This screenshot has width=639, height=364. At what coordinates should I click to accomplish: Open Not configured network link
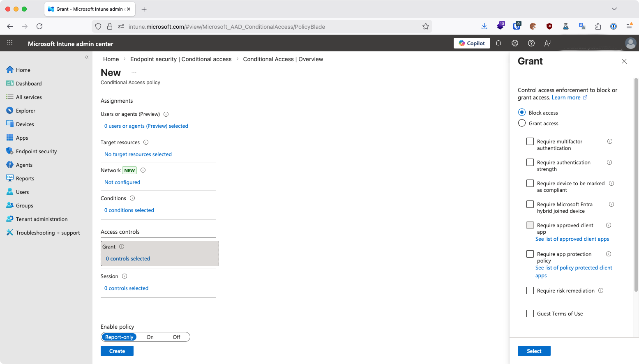click(122, 182)
